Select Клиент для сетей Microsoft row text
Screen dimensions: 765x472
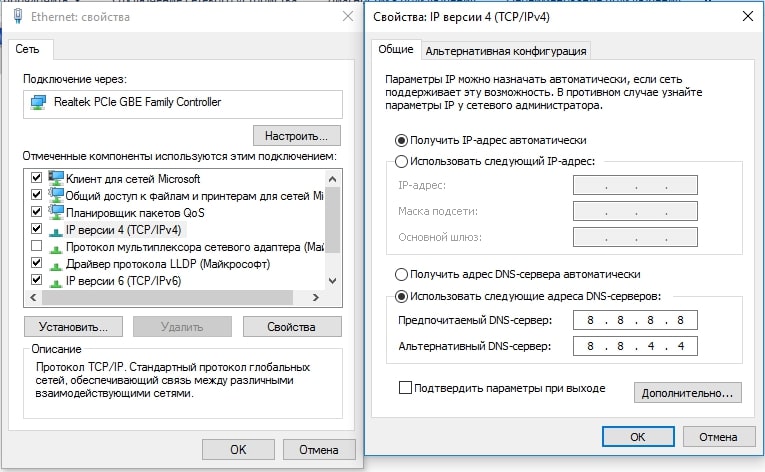point(133,179)
